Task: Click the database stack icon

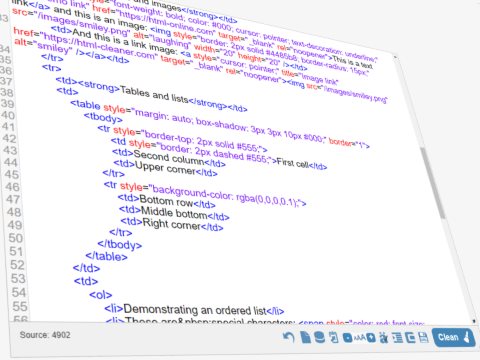Action: tap(319, 337)
